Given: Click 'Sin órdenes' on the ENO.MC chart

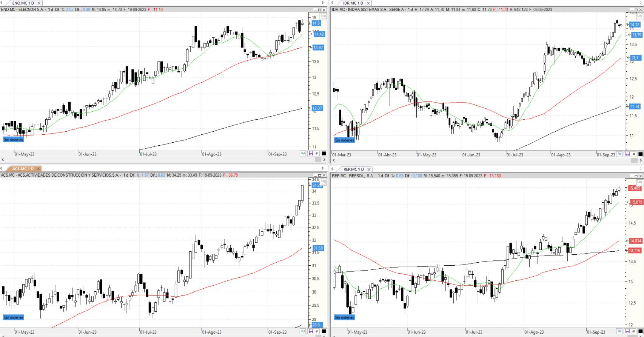Looking at the screenshot, I should (14, 139).
